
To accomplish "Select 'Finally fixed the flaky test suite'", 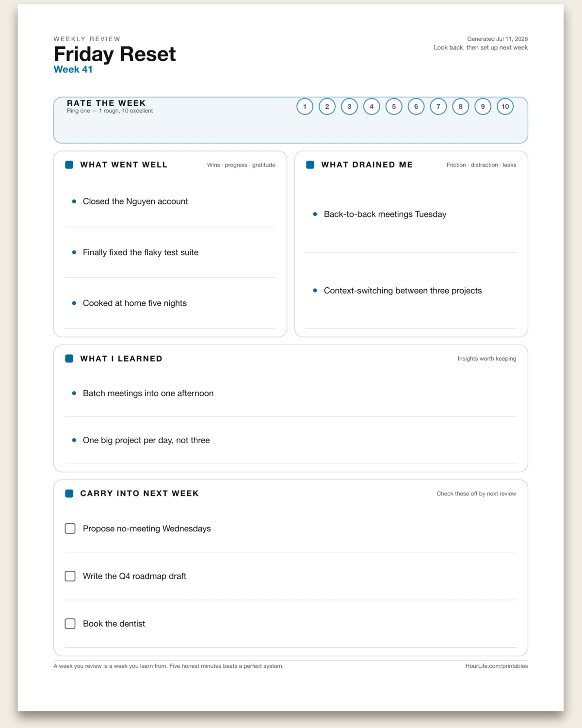I will tap(141, 252).
